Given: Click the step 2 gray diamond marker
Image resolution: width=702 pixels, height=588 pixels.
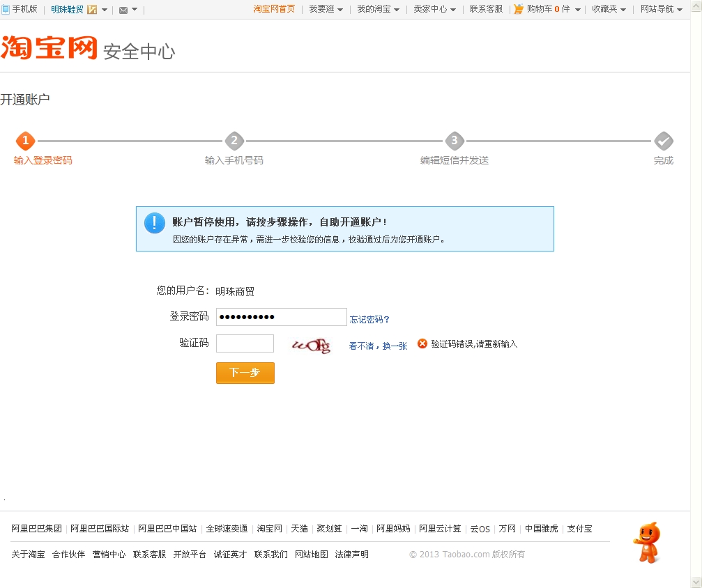Looking at the screenshot, I should pos(234,141).
